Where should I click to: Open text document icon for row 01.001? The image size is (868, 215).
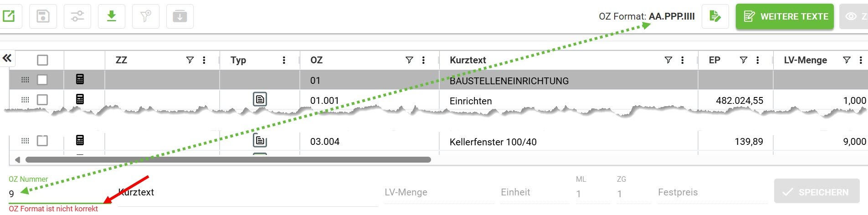(260, 99)
